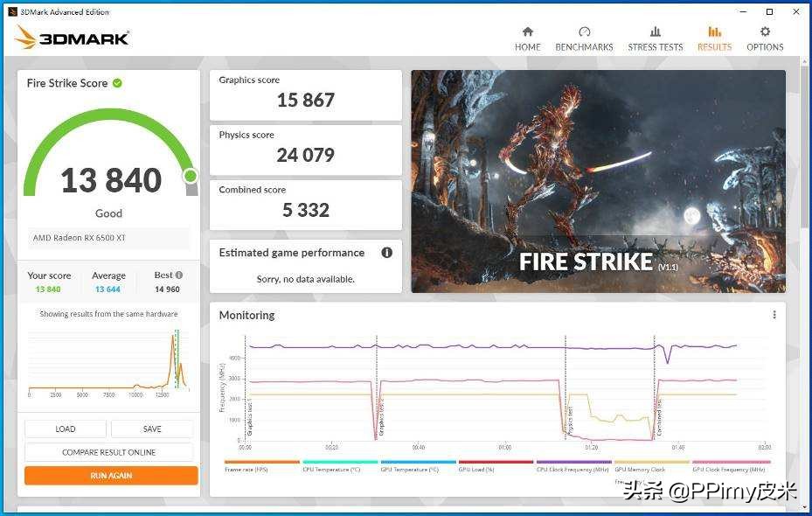The height and width of the screenshot is (516, 812).
Task: Click COMPARE RESULT ONLINE button
Action: [108, 452]
